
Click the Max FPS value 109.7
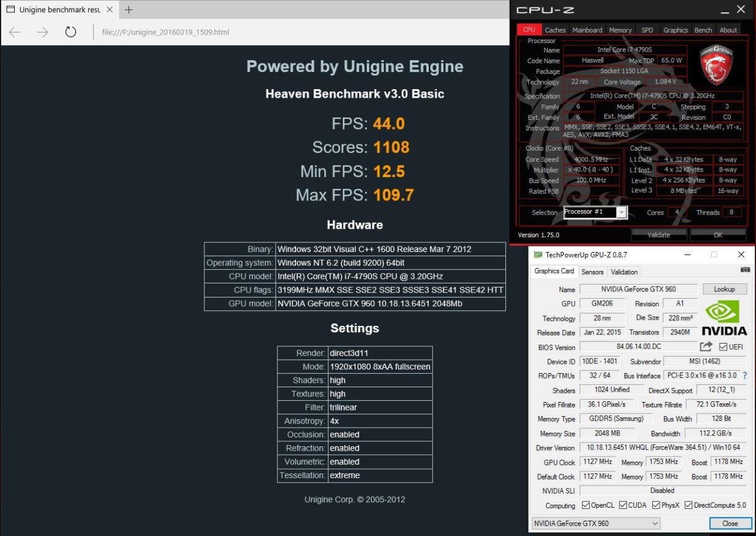tap(393, 195)
